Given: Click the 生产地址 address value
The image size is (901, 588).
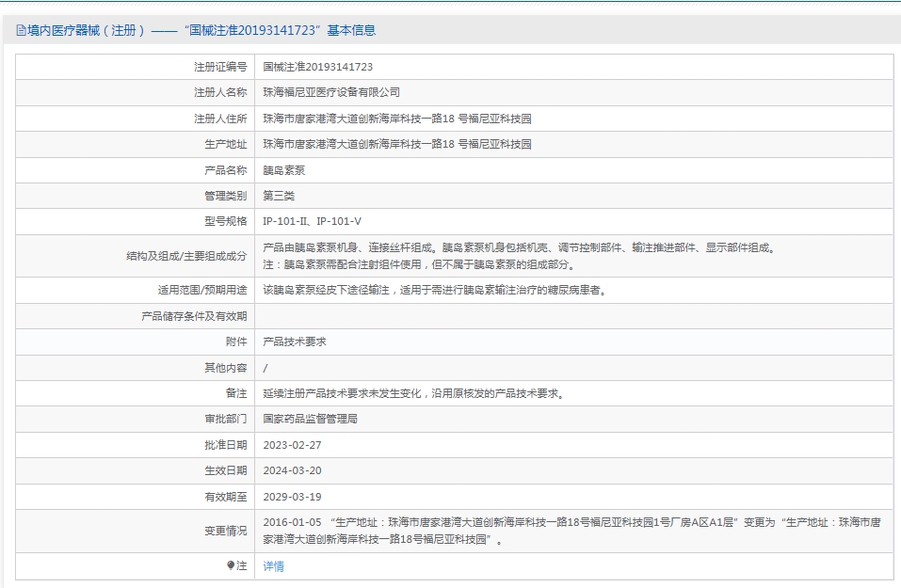Looking at the screenshot, I should tap(397, 144).
